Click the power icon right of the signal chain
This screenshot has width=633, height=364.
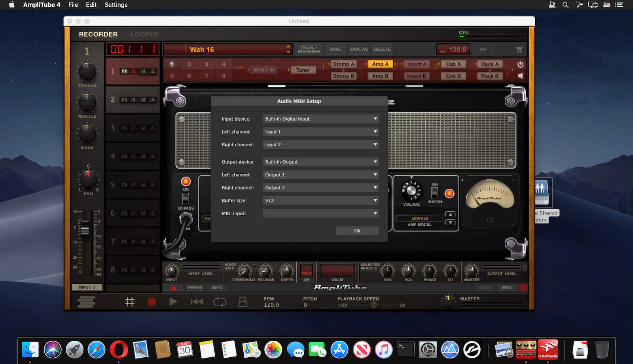pos(520,64)
